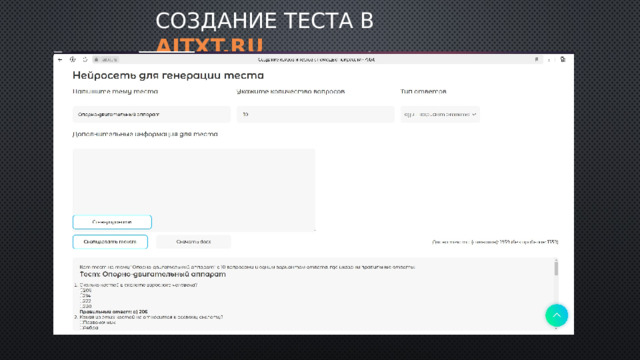Open the answer type dropdown
The height and width of the screenshot is (360, 640).
pos(440,114)
